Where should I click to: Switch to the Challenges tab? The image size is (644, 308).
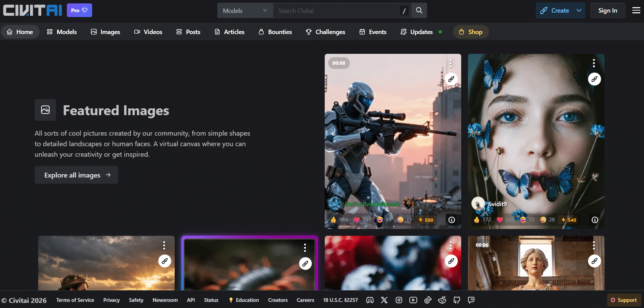click(x=325, y=32)
